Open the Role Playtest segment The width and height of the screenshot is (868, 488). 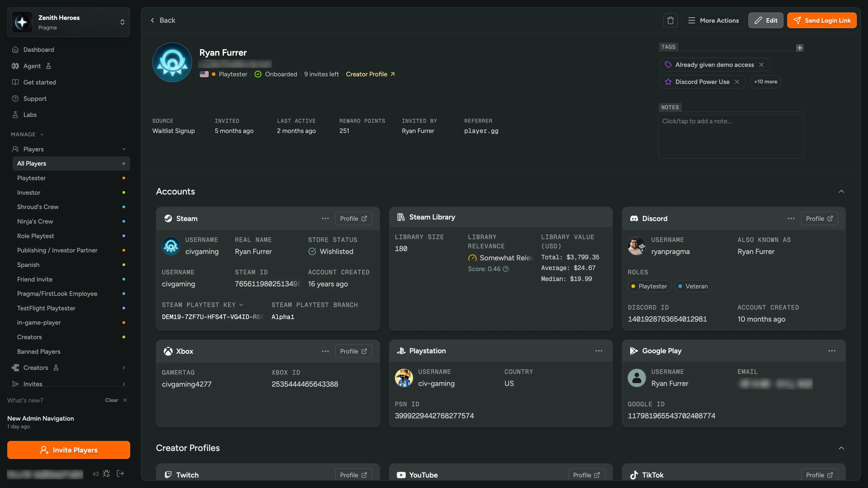click(x=71, y=236)
